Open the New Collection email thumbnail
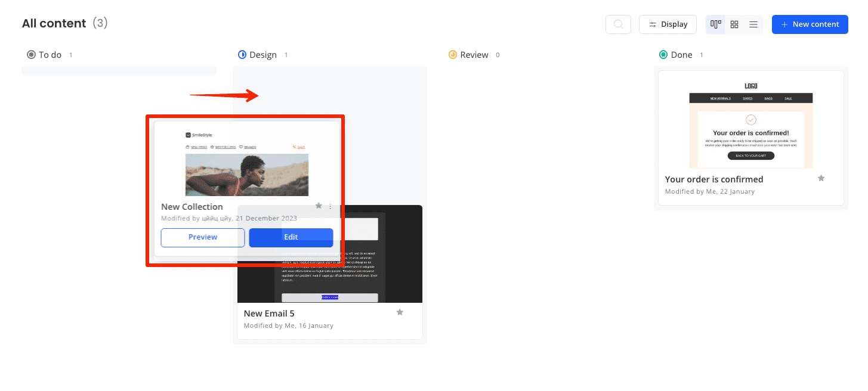The width and height of the screenshot is (868, 391). pos(247,163)
